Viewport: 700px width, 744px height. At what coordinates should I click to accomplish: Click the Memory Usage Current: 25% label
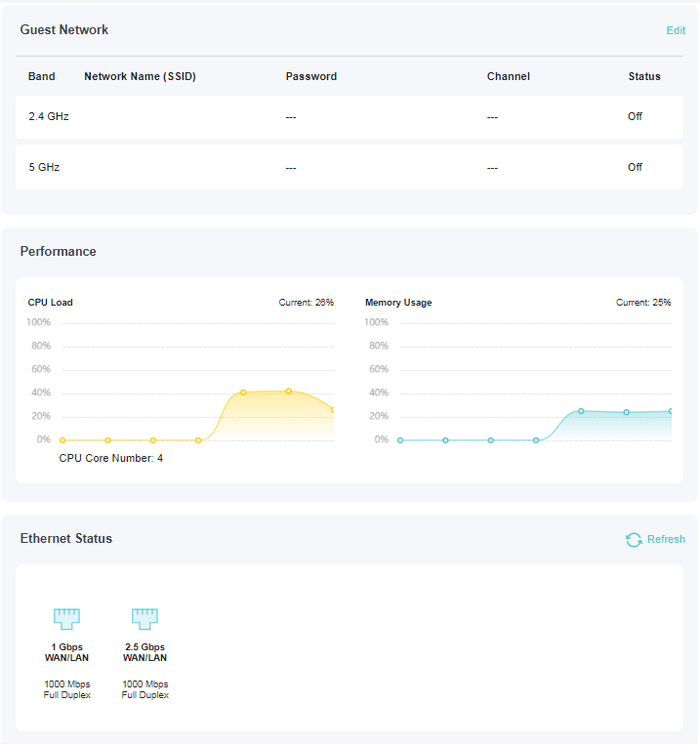pyautogui.click(x=643, y=303)
